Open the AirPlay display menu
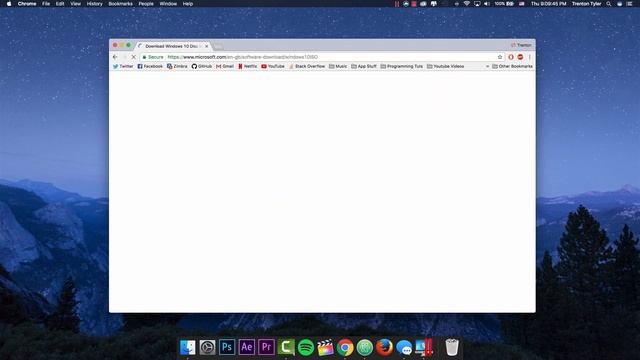The image size is (640, 360). point(477,4)
